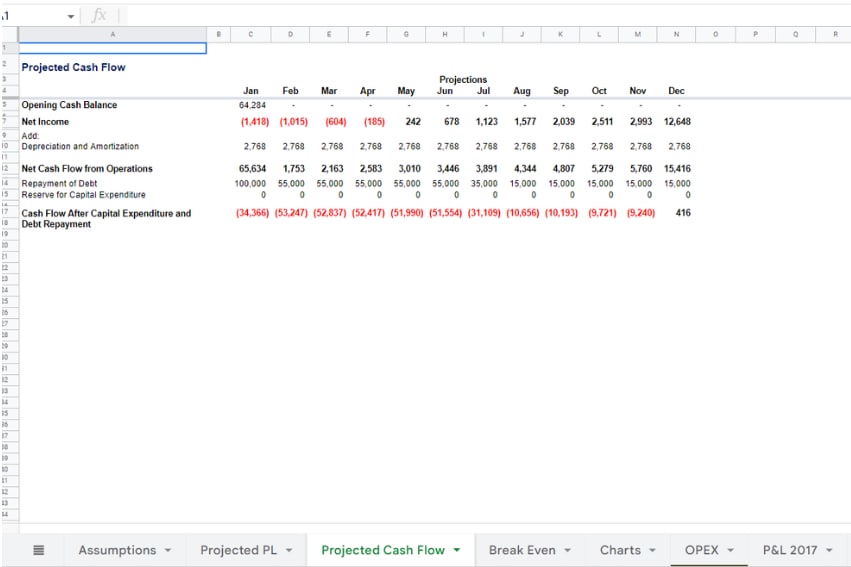Click the Repayment of Debt label

pyautogui.click(x=59, y=183)
